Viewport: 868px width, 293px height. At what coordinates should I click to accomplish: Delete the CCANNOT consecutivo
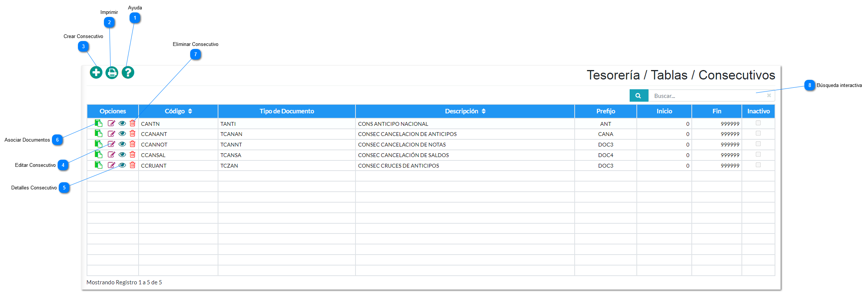[133, 144]
